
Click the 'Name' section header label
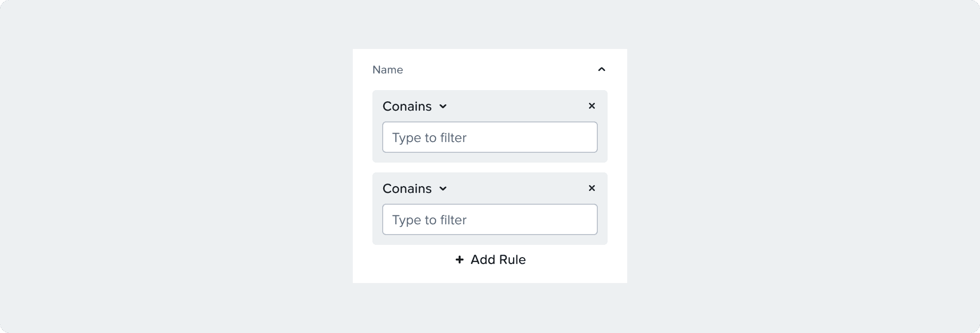click(388, 70)
